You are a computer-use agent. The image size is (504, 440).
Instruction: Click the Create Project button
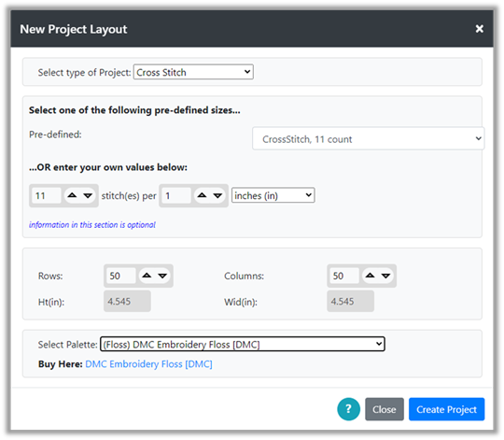tap(446, 409)
